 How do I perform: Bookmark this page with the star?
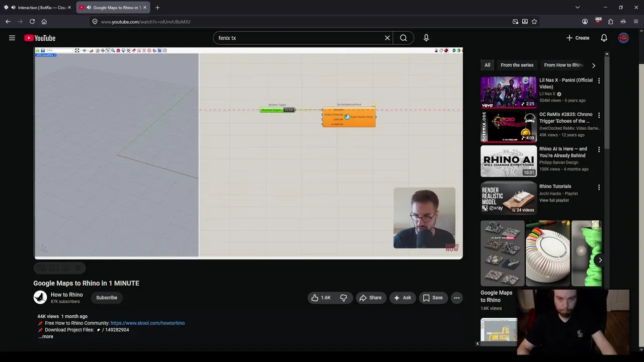click(x=534, y=22)
